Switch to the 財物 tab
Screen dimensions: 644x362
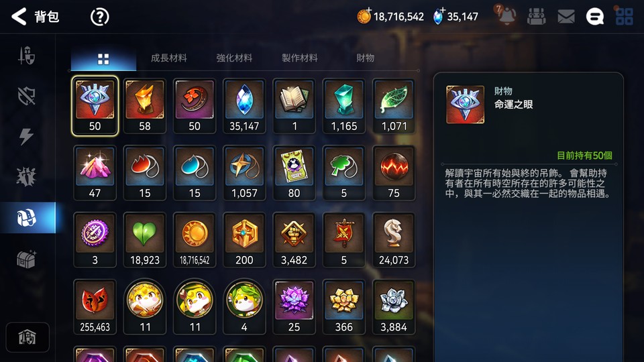tap(365, 58)
